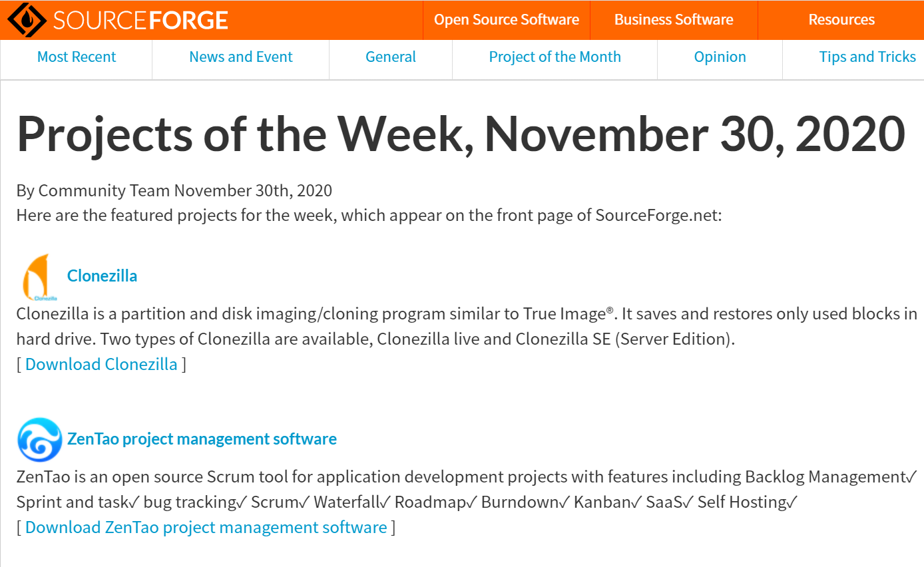The image size is (924, 567).
Task: Click the SourceForge diamond logo icon
Action: coord(25,19)
